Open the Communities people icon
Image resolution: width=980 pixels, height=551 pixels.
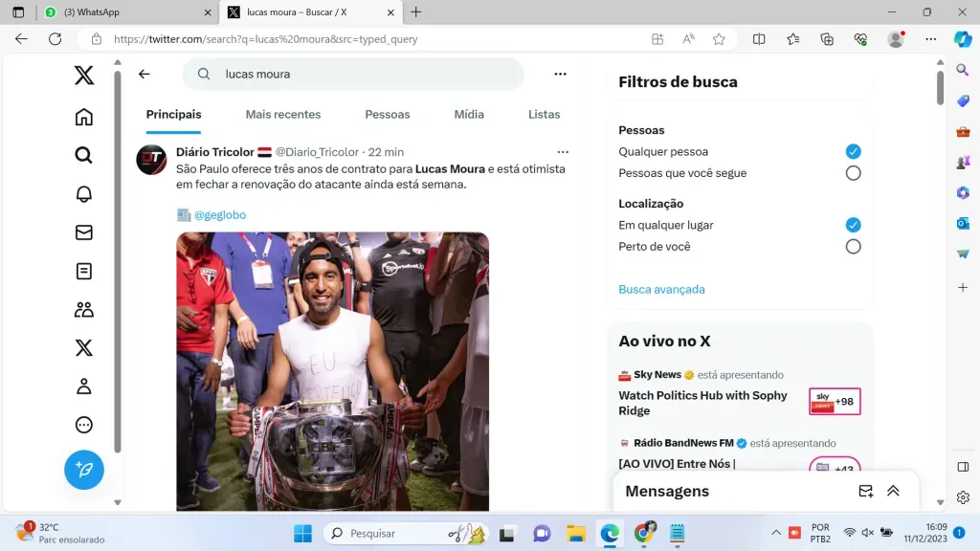tap(84, 309)
